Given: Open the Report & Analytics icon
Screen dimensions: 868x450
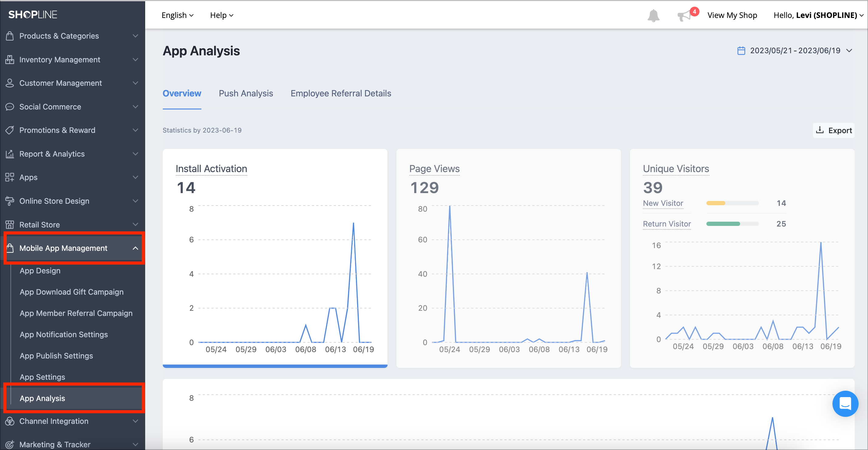Looking at the screenshot, I should 10,154.
